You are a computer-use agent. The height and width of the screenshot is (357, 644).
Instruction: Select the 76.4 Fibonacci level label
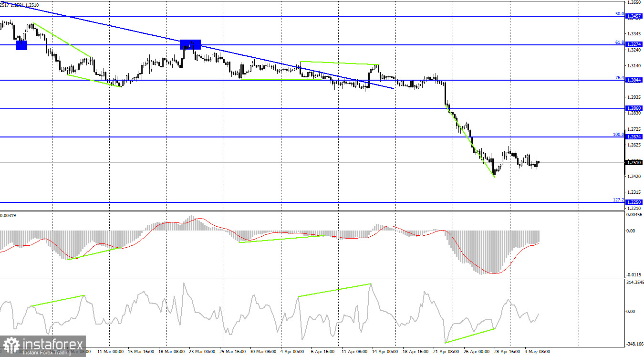620,78
